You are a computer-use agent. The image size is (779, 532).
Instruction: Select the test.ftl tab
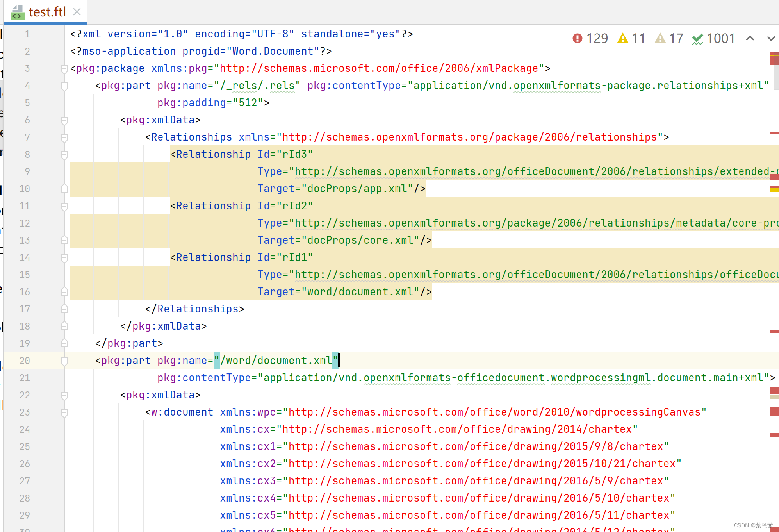click(x=47, y=12)
